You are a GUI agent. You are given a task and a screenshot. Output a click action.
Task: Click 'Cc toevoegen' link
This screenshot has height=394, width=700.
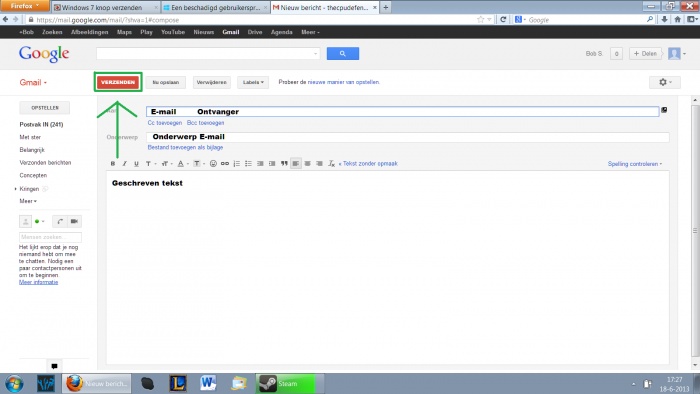(165, 123)
